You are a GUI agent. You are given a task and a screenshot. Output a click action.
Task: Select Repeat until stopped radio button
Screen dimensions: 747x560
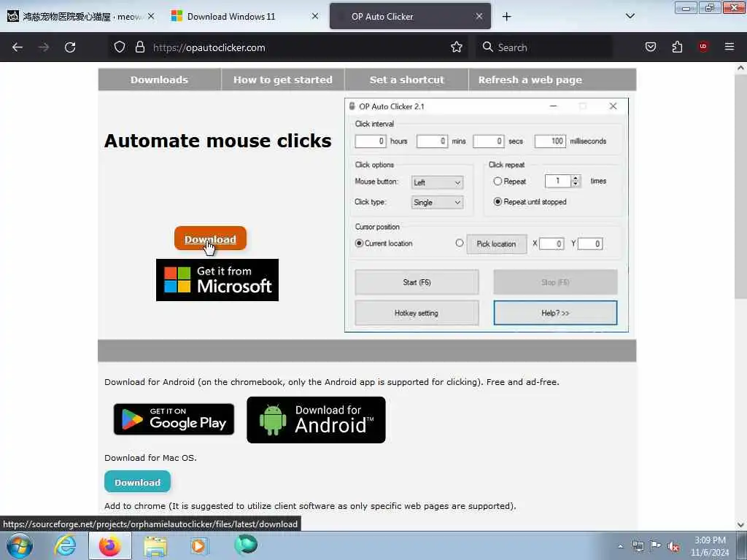[x=498, y=202]
